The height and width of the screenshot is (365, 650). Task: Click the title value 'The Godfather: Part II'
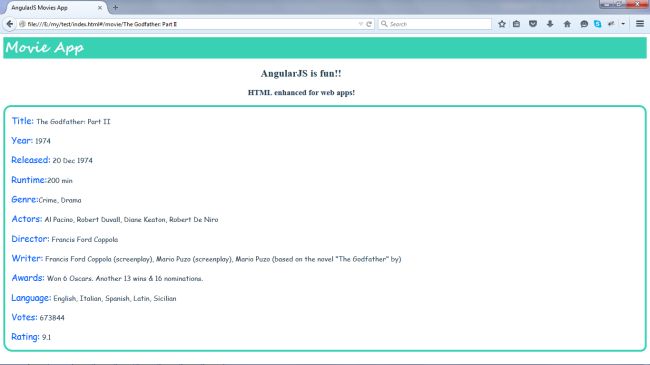click(x=73, y=122)
